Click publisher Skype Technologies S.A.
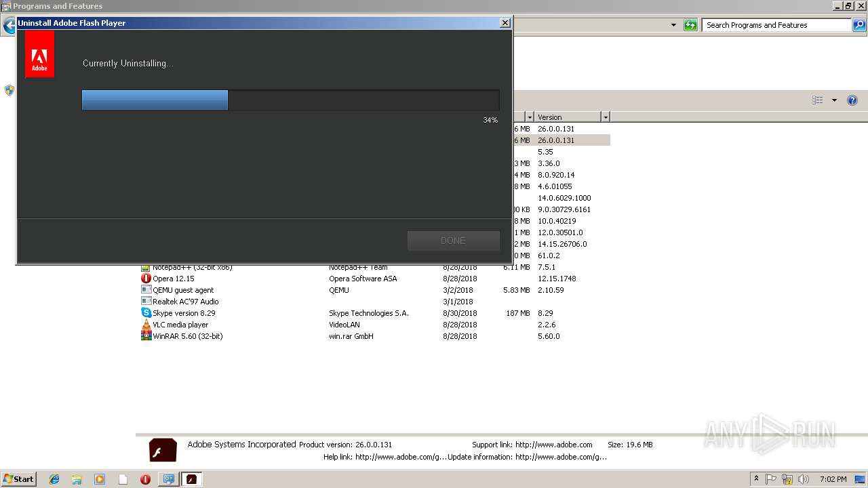Image resolution: width=868 pixels, height=488 pixels. [x=369, y=313]
